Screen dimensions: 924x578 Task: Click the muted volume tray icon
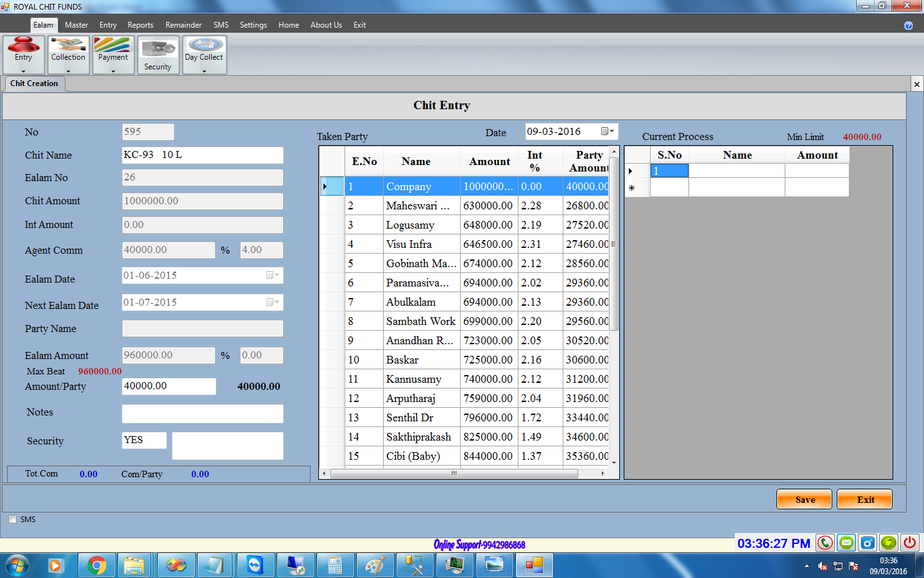point(823,566)
